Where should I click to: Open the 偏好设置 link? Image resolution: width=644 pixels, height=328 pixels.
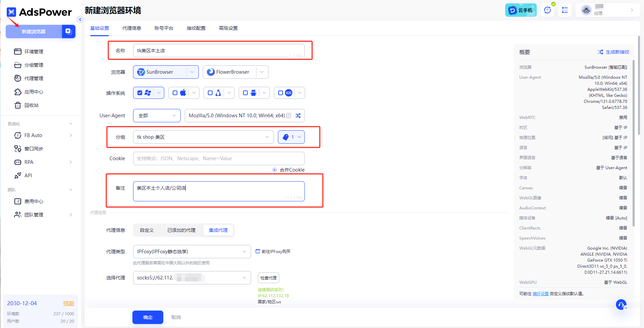coord(540,293)
